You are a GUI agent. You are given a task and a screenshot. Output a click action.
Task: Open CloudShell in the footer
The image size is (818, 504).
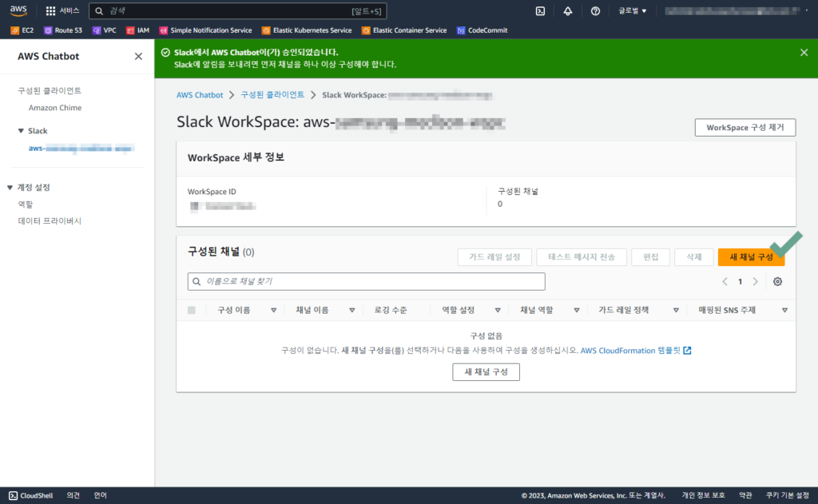(x=31, y=496)
